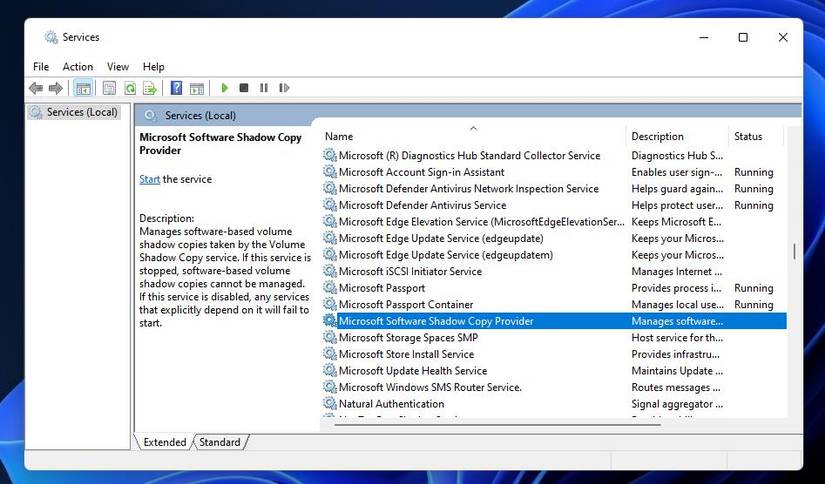Screen dimensions: 825x484
Task: Switch to the Extended tab
Action: (x=165, y=442)
